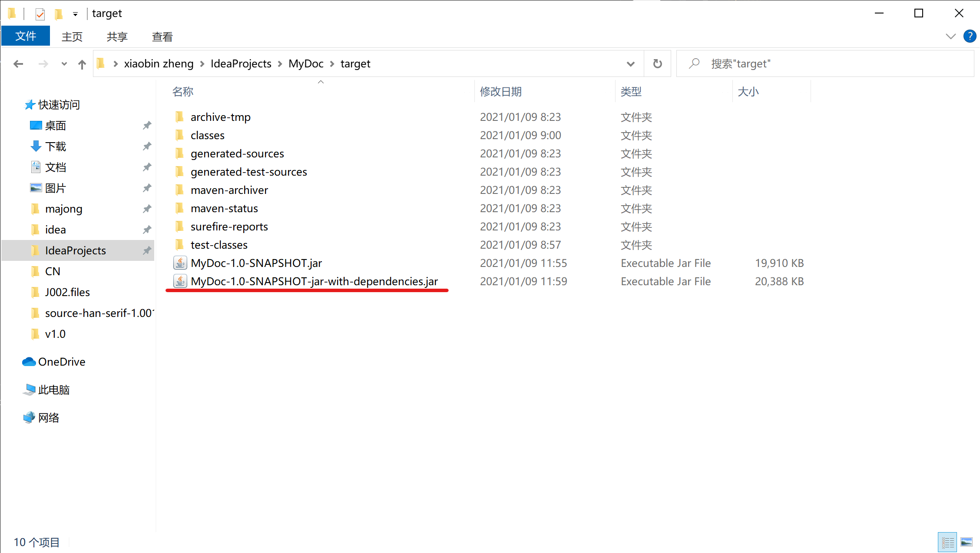
Task: Click the Back navigation arrow
Action: click(x=18, y=64)
